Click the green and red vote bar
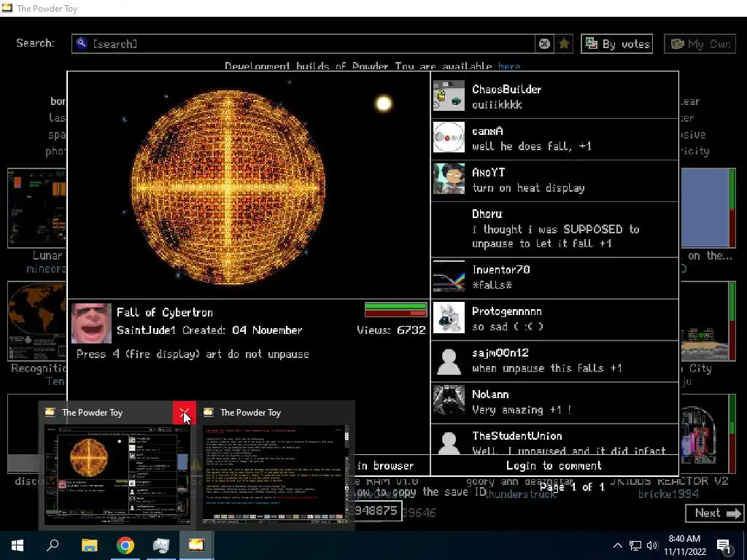Viewport: 747px width, 560px height. [x=395, y=309]
